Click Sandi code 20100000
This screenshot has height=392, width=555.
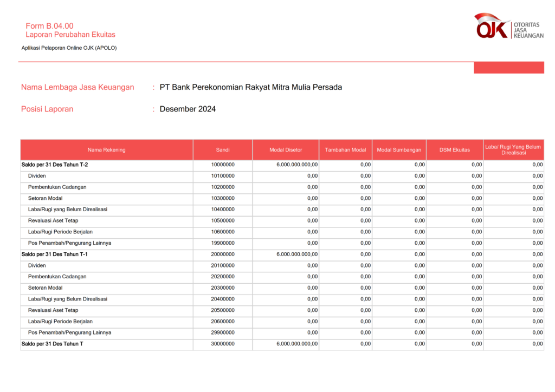223,265
